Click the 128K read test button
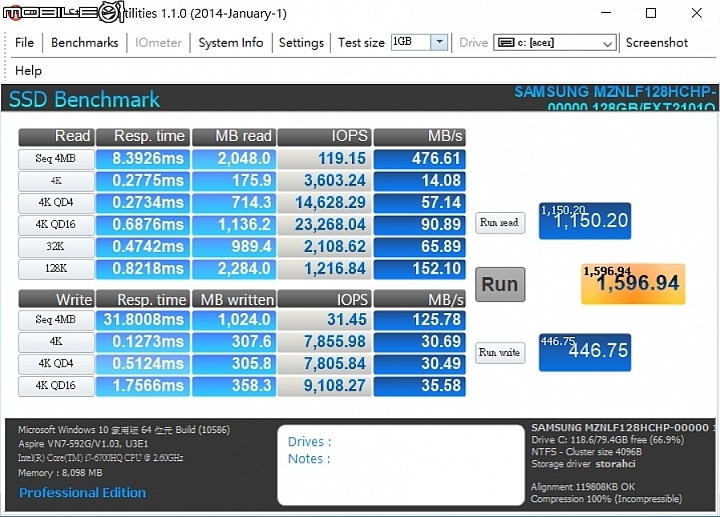The width and height of the screenshot is (720, 517). point(56,269)
